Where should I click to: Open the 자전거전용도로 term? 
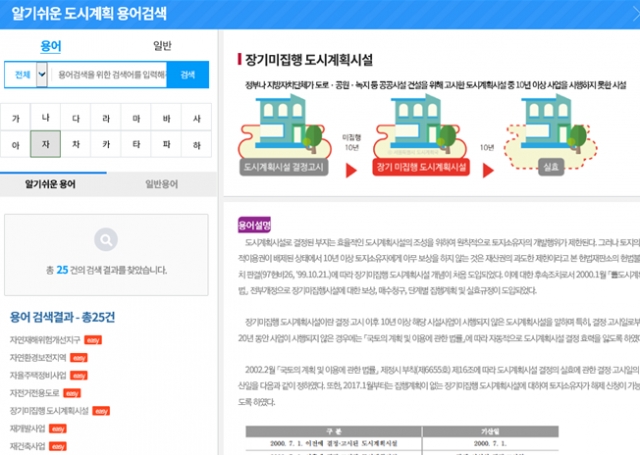coord(35,393)
